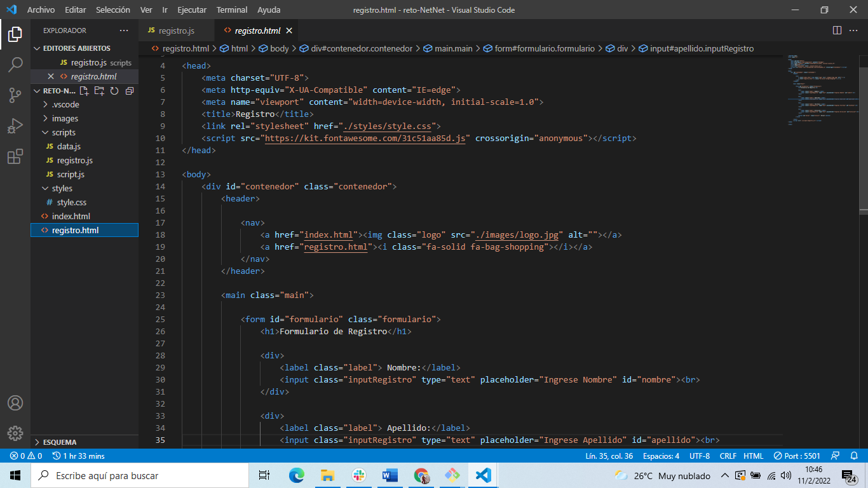The width and height of the screenshot is (868, 488).
Task: Open the notifications bell in status bar
Action: 854,456
